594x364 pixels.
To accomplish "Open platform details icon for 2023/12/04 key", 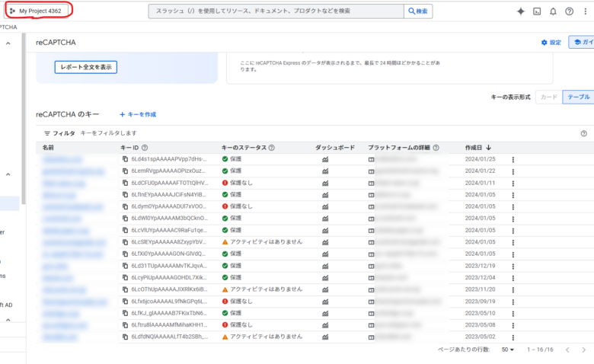I will [371, 278].
